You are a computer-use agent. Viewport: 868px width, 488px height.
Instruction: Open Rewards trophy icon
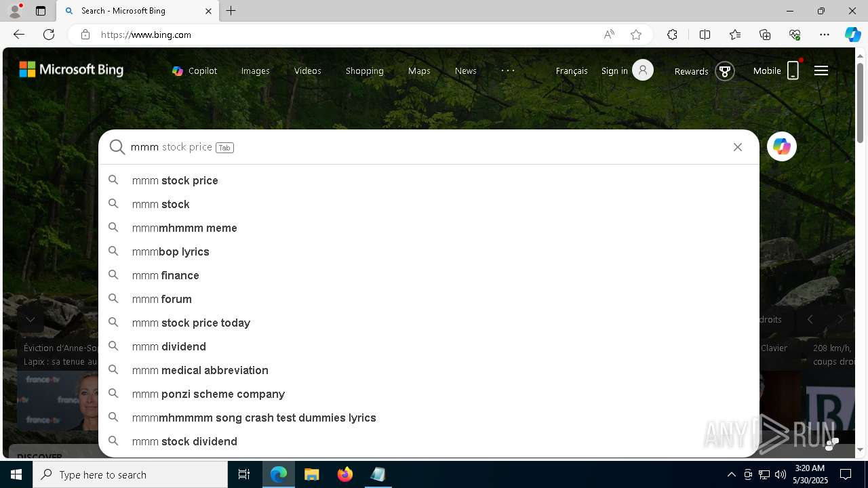[x=725, y=70]
